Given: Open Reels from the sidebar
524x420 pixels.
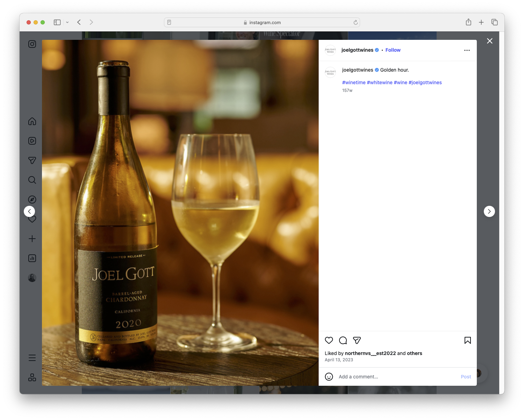Looking at the screenshot, I should click(32, 141).
